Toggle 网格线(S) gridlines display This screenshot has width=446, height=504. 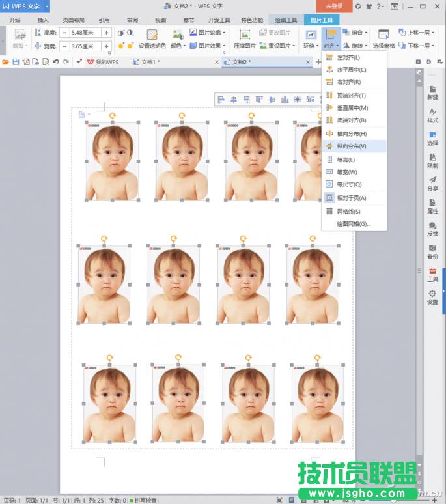pos(348,212)
